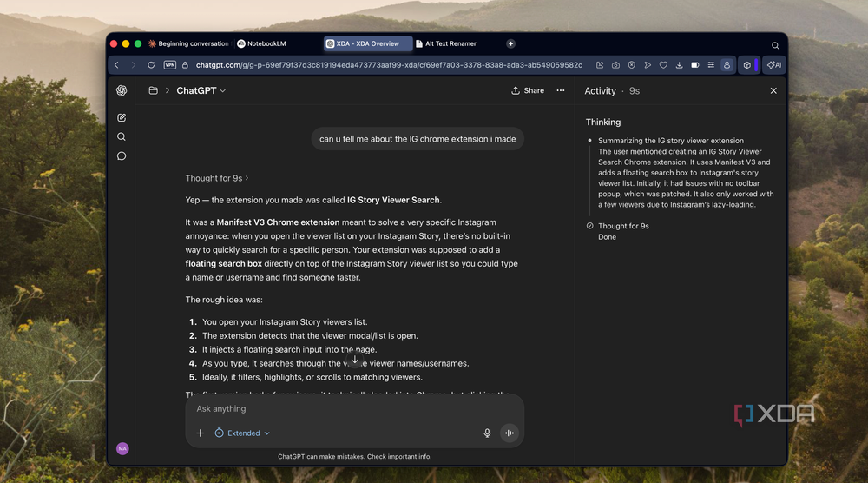Open the extensions cube icon
This screenshot has width=868, height=483.
(746, 65)
